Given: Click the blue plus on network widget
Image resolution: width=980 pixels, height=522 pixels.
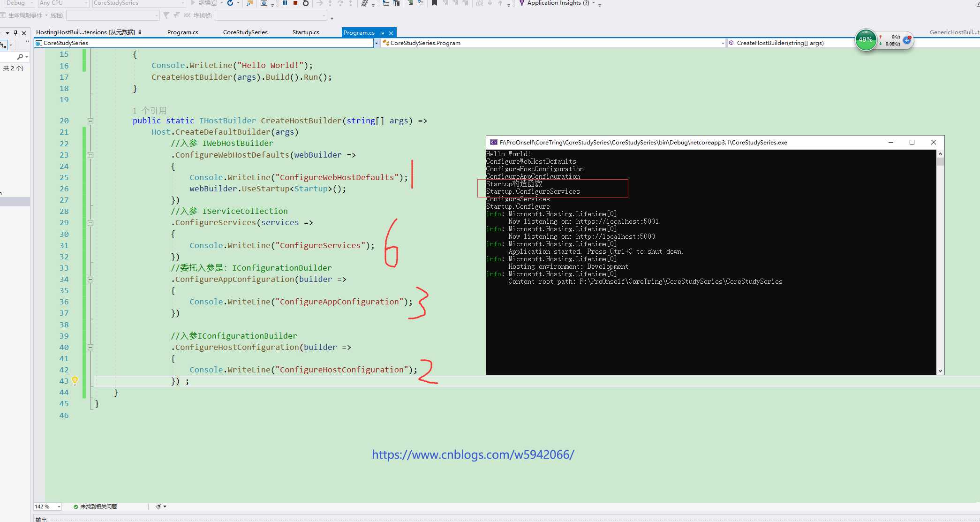Looking at the screenshot, I should [x=907, y=40].
